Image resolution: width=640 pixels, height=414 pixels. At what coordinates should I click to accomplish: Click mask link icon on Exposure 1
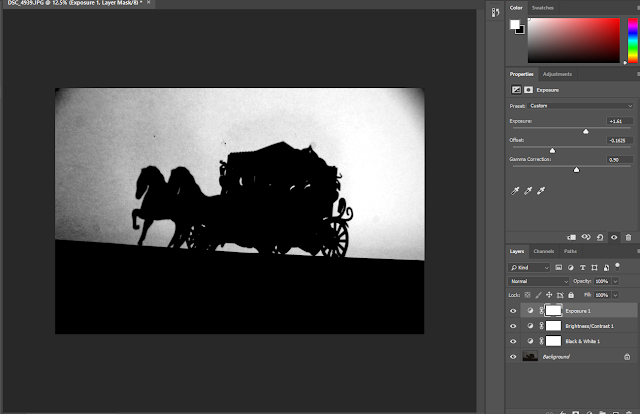click(542, 311)
